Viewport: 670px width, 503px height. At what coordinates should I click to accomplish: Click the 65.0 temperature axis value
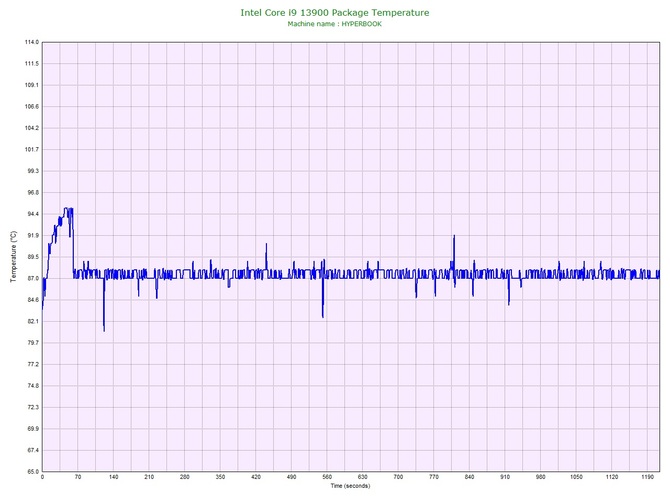pyautogui.click(x=32, y=472)
